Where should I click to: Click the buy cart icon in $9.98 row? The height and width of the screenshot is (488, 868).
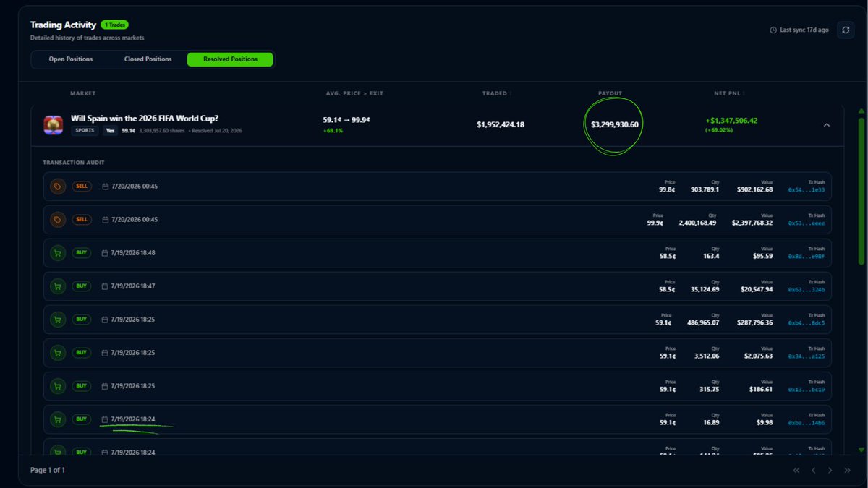58,419
